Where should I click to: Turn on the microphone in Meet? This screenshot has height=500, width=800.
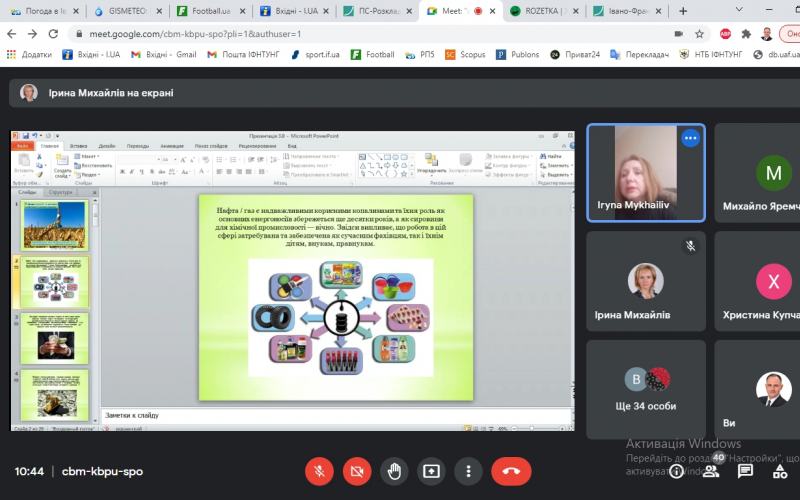[x=319, y=471]
